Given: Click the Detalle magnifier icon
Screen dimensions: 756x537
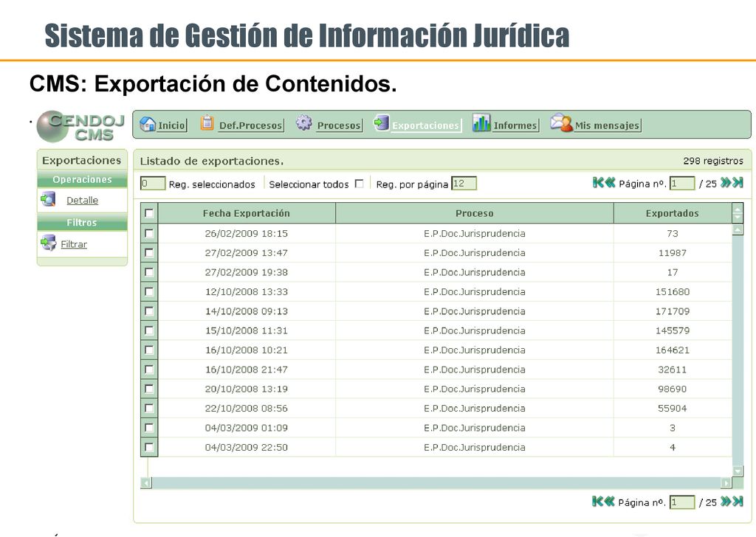Looking at the screenshot, I should point(48,199).
